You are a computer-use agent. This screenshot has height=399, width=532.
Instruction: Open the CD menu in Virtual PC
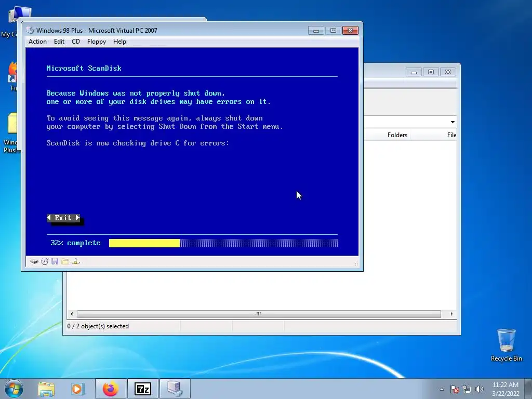click(76, 42)
